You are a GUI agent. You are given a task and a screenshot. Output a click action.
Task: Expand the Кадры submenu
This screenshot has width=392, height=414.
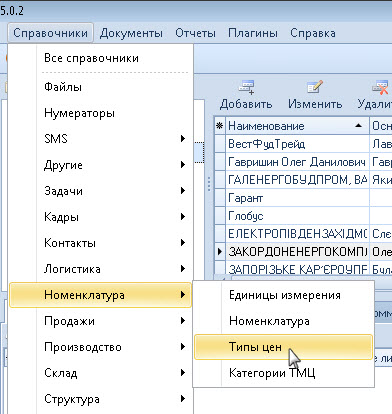point(100,217)
